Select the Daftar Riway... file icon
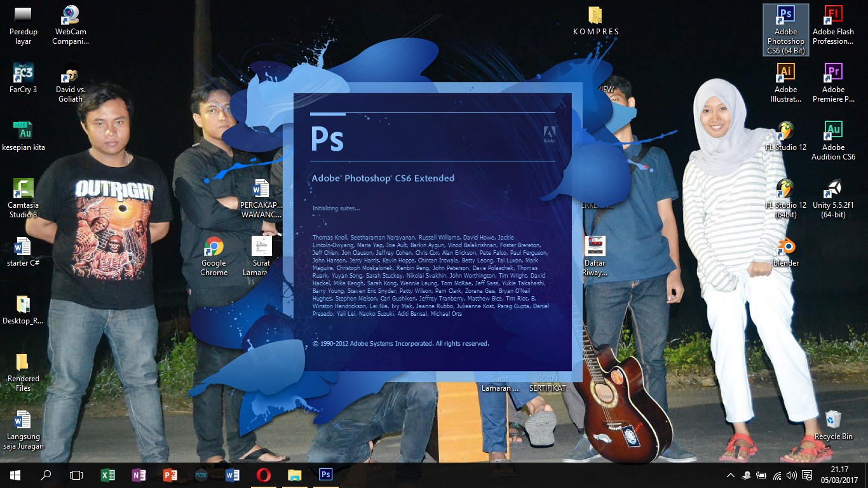The height and width of the screenshot is (488, 868). 595,257
